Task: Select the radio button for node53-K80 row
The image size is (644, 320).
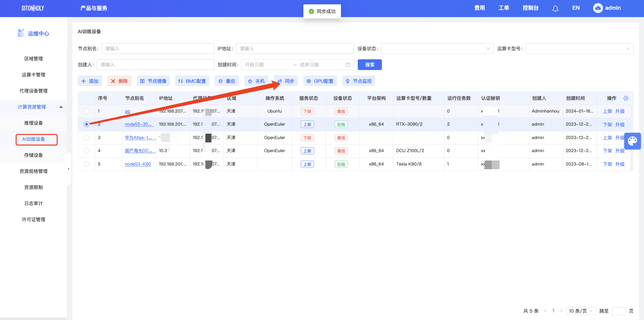Action: pyautogui.click(x=87, y=164)
